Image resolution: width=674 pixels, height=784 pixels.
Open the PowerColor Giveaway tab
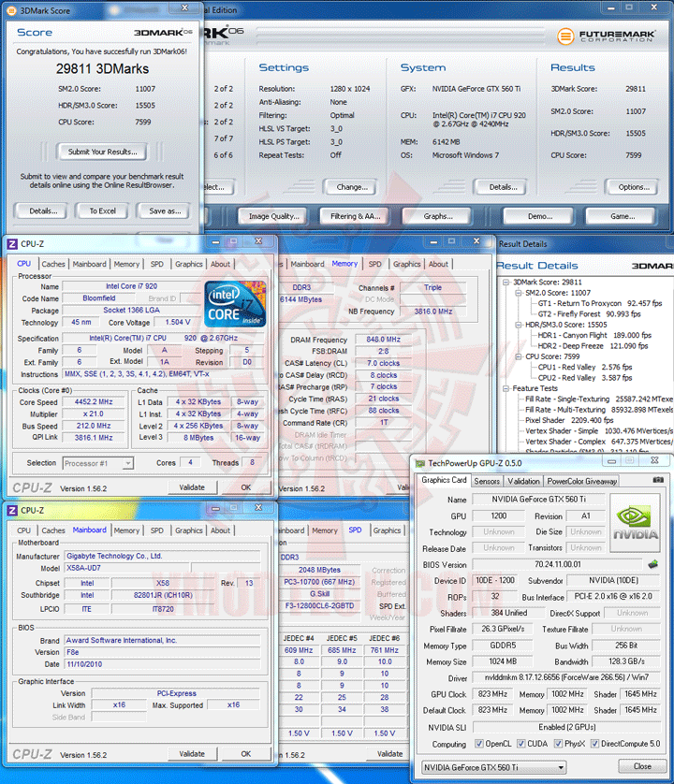tap(581, 481)
